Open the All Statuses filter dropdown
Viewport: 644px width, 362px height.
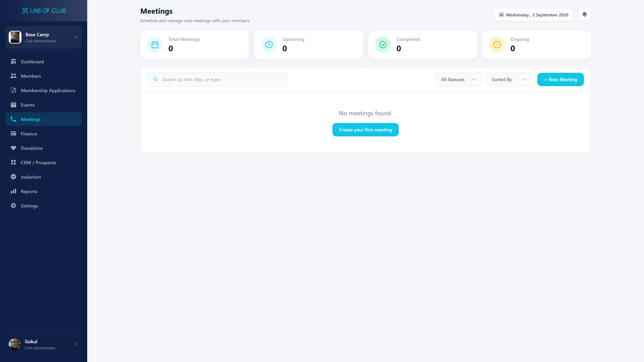459,79
